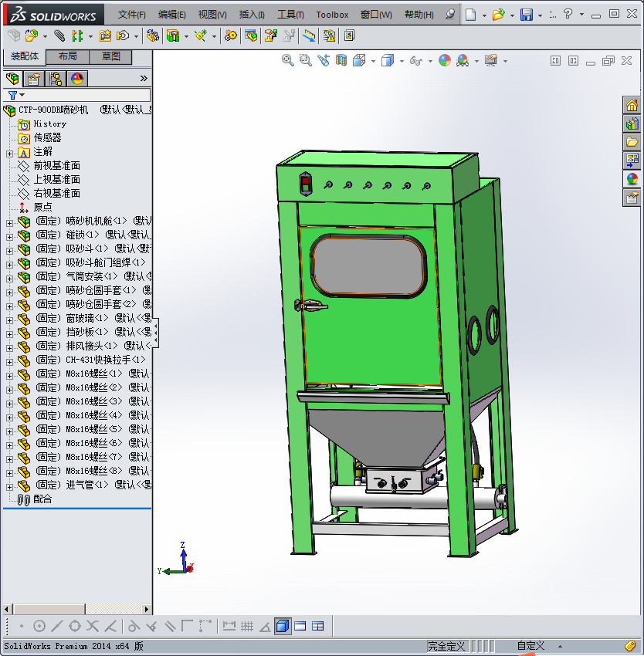This screenshot has width=644, height=656.
Task: Click the Zoom to Fit magnifier icon
Action: click(287, 60)
